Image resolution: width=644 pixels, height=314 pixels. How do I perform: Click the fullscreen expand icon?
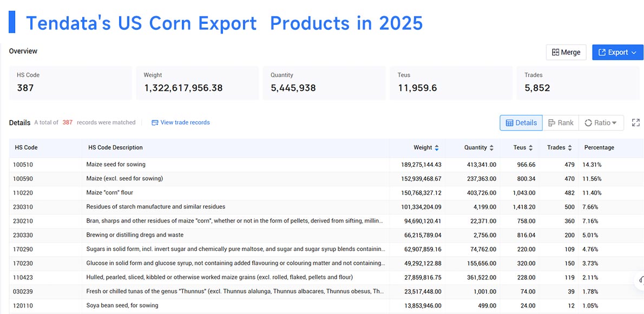coord(636,122)
